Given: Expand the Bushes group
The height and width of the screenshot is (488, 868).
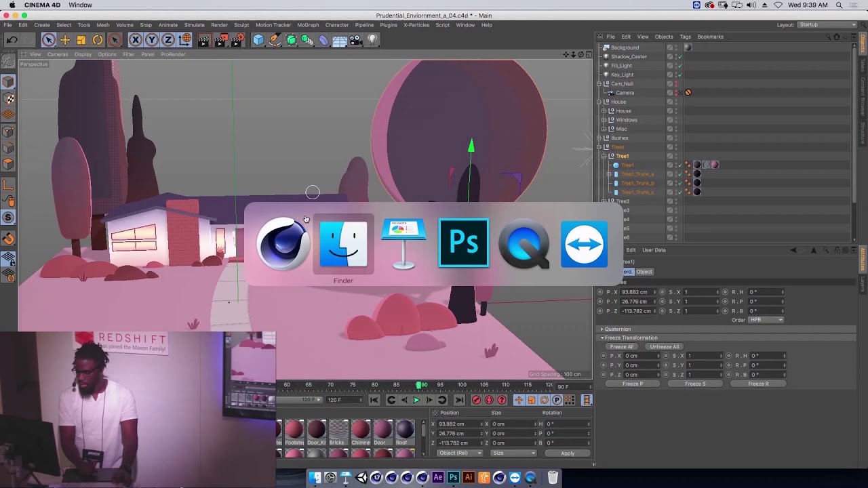Looking at the screenshot, I should pyautogui.click(x=599, y=138).
